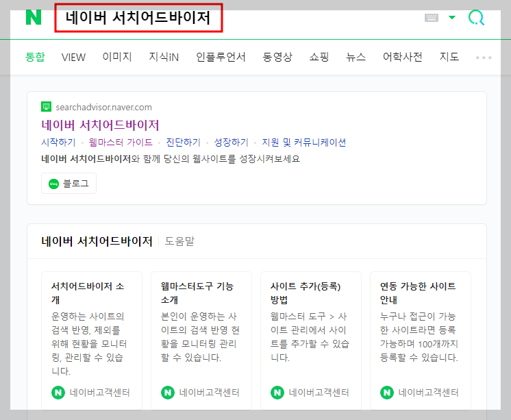
Task: Open the 성장하기 sublink
Action: [231, 143]
